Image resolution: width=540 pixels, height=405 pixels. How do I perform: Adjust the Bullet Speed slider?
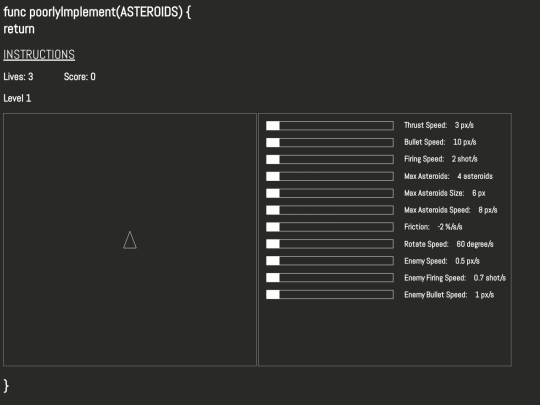coord(330,142)
